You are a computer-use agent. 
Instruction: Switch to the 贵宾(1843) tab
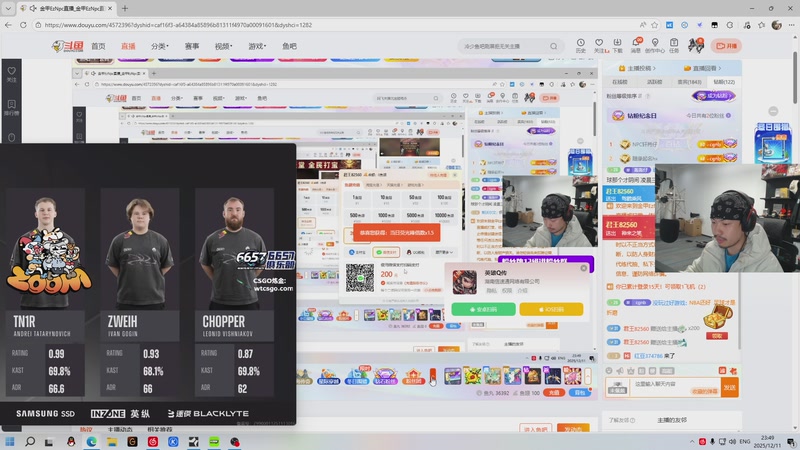pyautogui.click(x=689, y=82)
